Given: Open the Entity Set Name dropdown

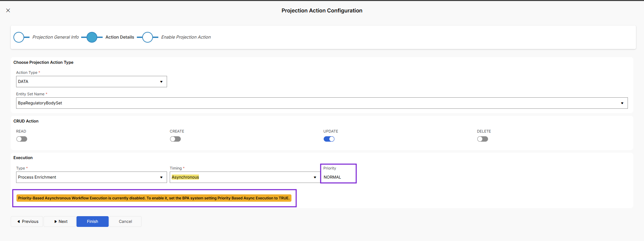Looking at the screenshot, I should [x=322, y=103].
